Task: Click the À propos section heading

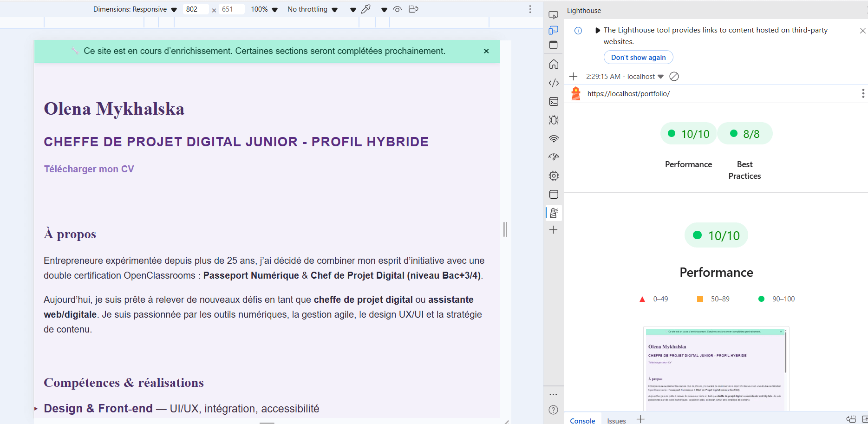Action: (70, 234)
